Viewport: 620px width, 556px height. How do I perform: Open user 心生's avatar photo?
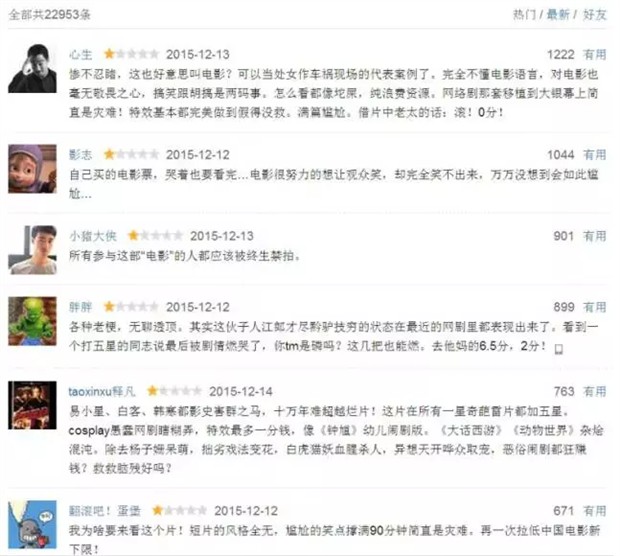tap(32, 68)
